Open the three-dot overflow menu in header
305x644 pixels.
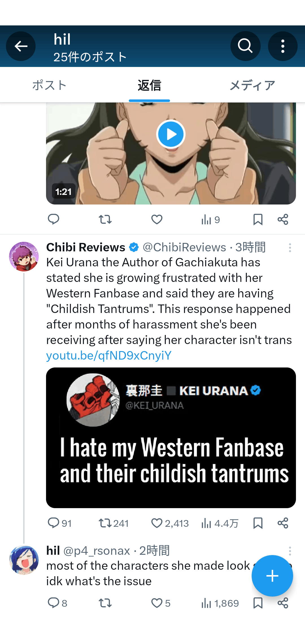click(x=283, y=46)
